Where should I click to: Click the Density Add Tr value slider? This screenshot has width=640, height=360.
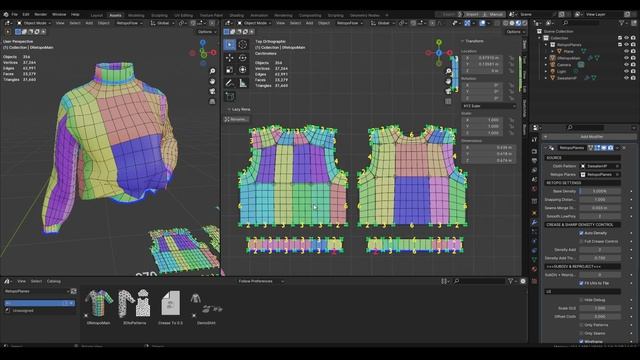pyautogui.click(x=600, y=258)
